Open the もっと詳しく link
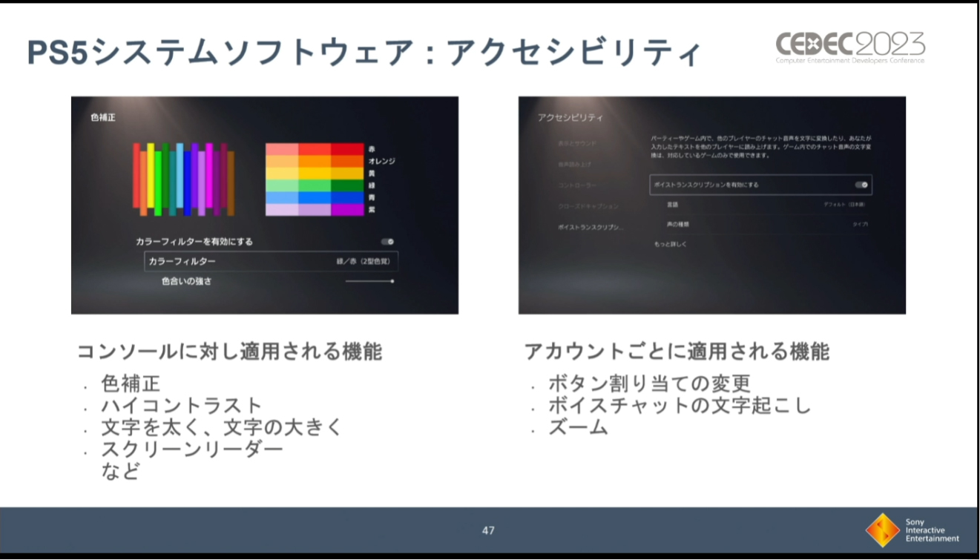 (x=671, y=244)
